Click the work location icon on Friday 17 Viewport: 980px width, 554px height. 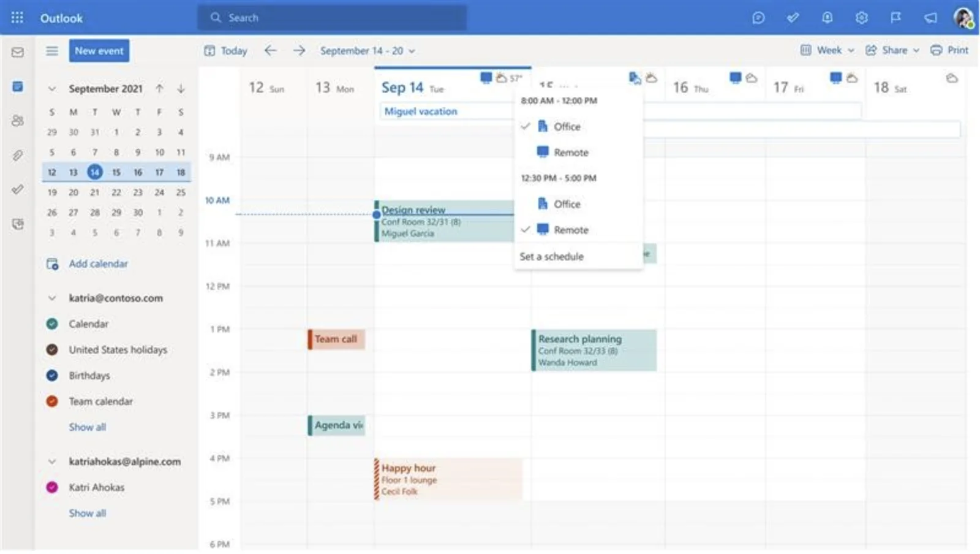pyautogui.click(x=835, y=77)
